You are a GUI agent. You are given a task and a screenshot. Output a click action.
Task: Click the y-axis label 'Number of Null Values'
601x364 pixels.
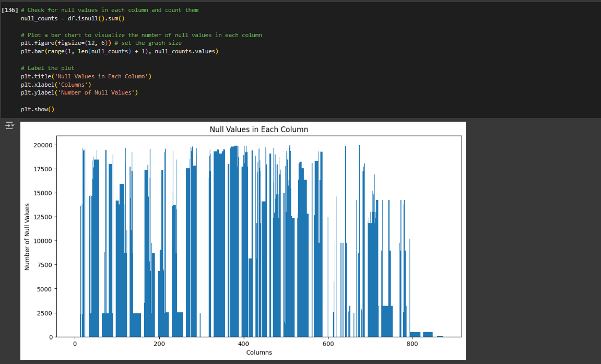(x=28, y=236)
